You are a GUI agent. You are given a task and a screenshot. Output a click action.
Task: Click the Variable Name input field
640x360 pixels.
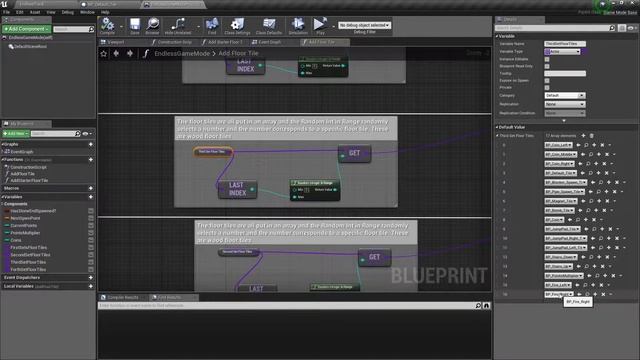pos(565,44)
